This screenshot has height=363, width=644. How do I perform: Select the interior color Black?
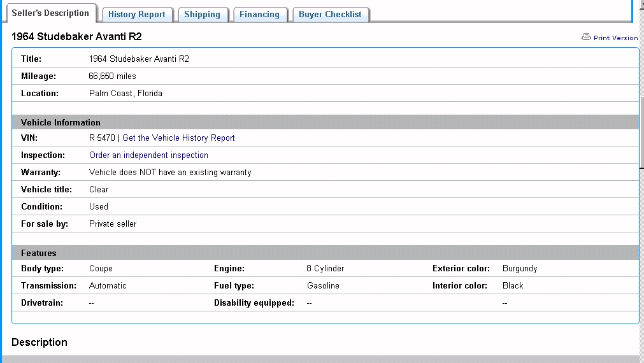[x=513, y=286]
